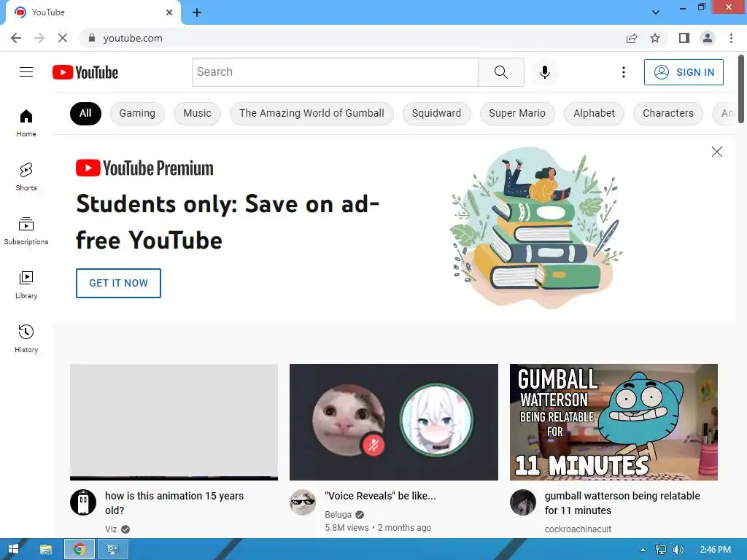Open the 15 years old animation video title
Image resolution: width=747 pixels, height=560 pixels.
[174, 503]
